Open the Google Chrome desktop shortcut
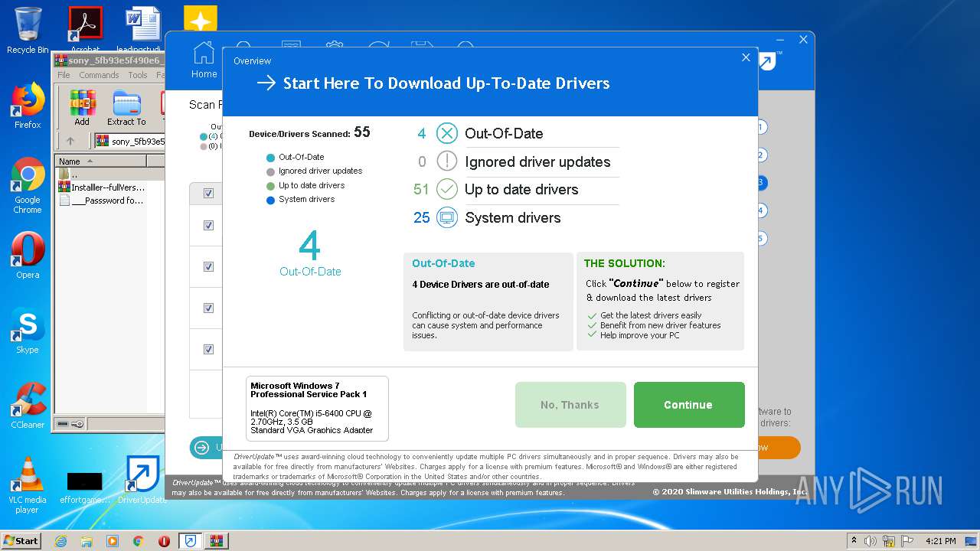Image resolution: width=980 pixels, height=551 pixels. (x=28, y=185)
